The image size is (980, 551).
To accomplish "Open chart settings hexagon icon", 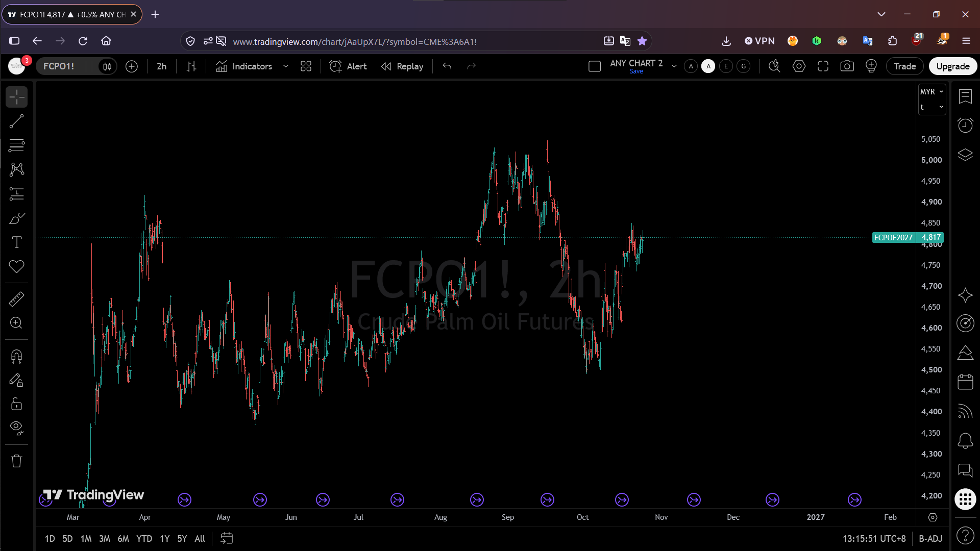I will [799, 66].
